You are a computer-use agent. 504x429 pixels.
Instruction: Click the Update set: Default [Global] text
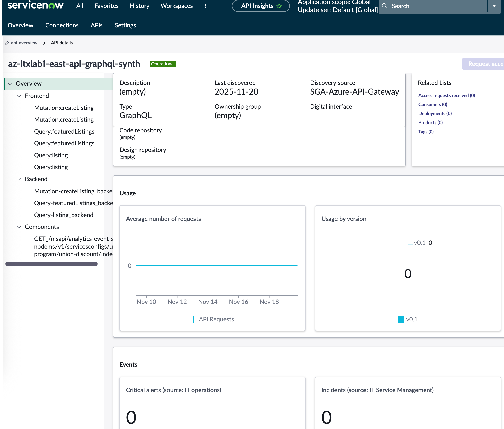click(338, 10)
